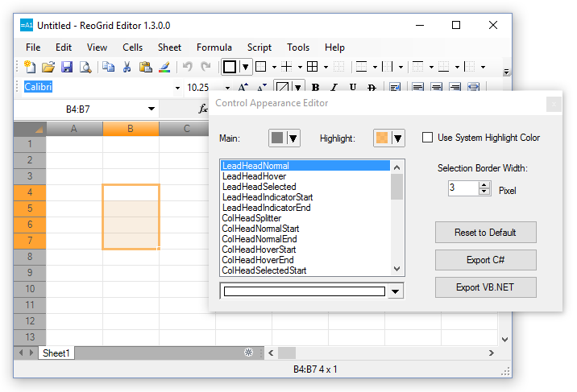The height and width of the screenshot is (392, 577).
Task: Click the Paste clipboard icon
Action: click(x=145, y=67)
